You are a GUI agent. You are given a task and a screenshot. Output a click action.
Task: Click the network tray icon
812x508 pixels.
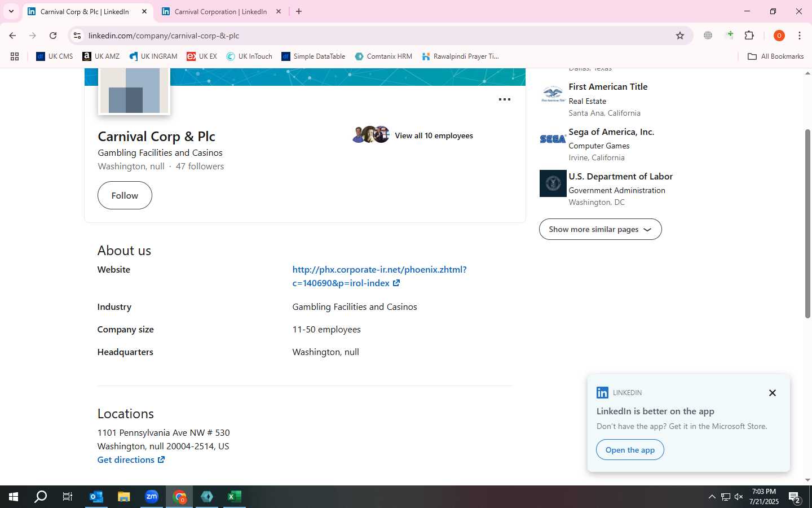(x=725, y=497)
